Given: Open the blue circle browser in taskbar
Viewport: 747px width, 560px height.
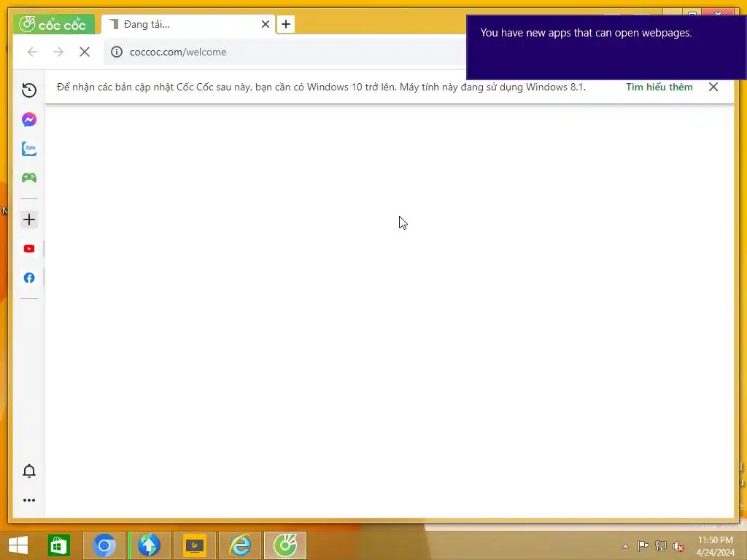Looking at the screenshot, I should 104,545.
